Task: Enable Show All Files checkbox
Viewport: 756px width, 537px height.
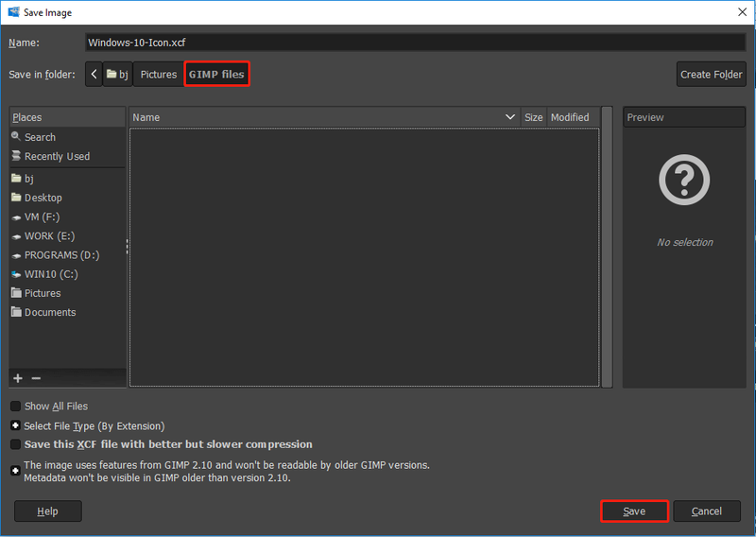Action: point(15,407)
